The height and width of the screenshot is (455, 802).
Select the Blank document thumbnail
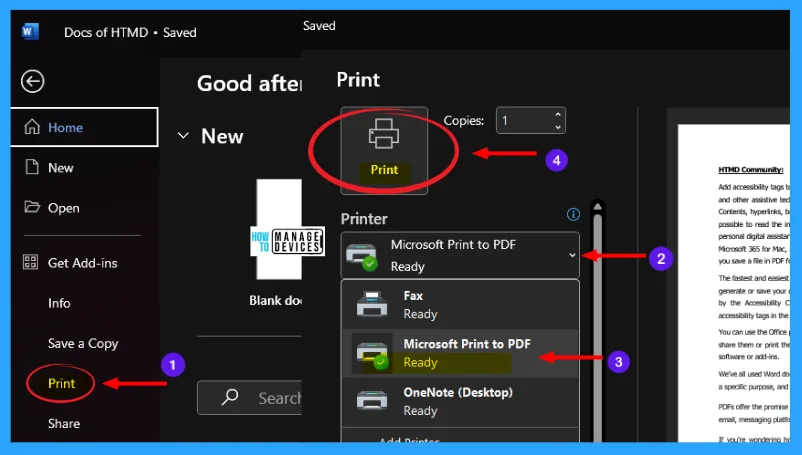coord(279,229)
